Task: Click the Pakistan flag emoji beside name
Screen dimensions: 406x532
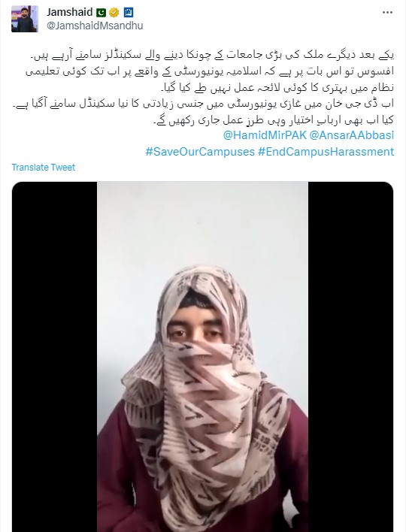Action: pyautogui.click(x=101, y=13)
